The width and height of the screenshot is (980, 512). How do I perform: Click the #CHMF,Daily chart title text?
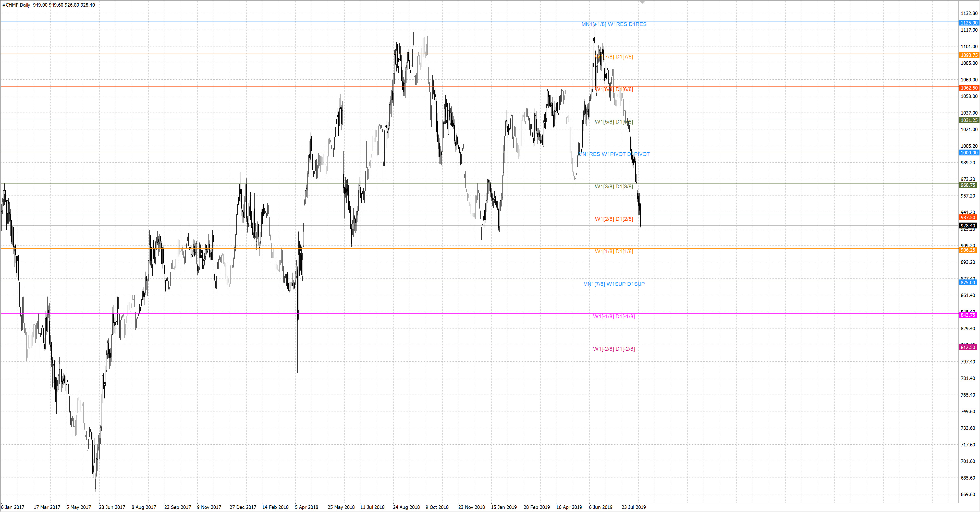tap(16, 5)
